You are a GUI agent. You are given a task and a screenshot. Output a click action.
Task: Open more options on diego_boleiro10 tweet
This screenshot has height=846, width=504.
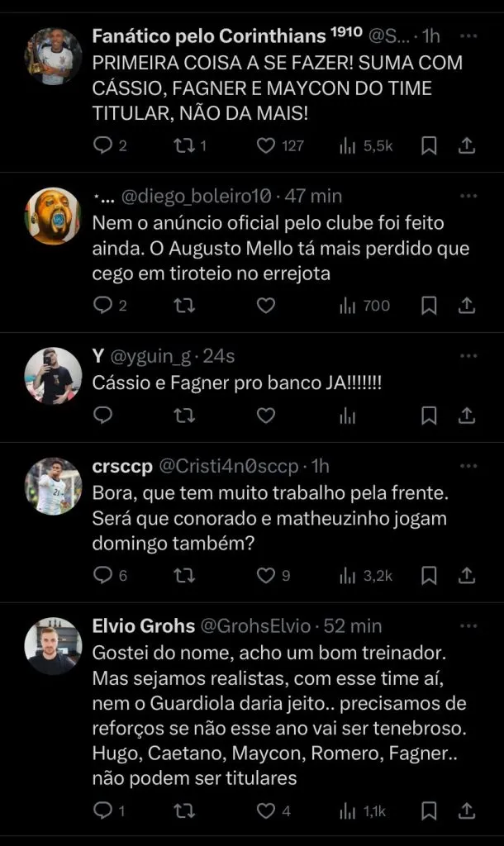click(x=468, y=197)
